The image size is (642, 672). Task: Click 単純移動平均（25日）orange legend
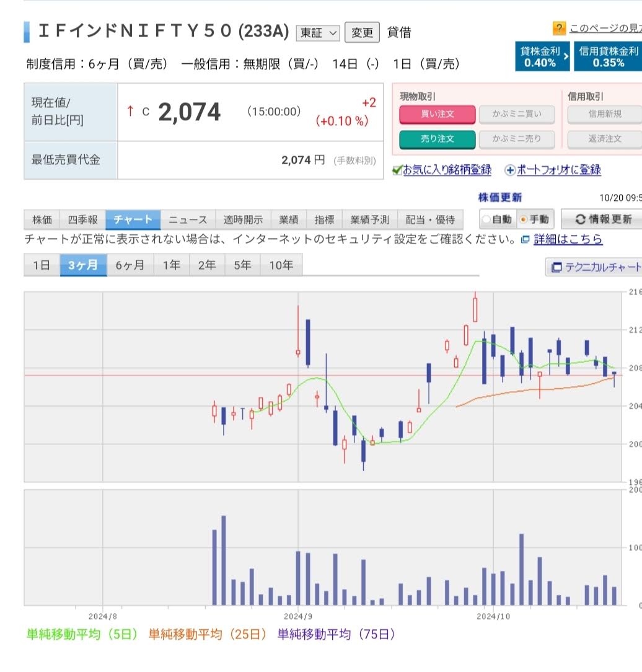coord(208,634)
